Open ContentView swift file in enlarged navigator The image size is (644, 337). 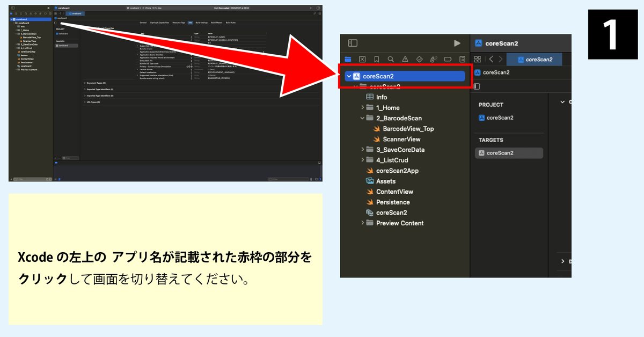390,192
